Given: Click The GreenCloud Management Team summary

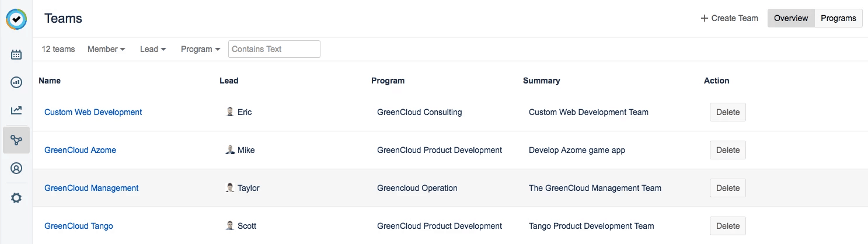Looking at the screenshot, I should (x=595, y=188).
